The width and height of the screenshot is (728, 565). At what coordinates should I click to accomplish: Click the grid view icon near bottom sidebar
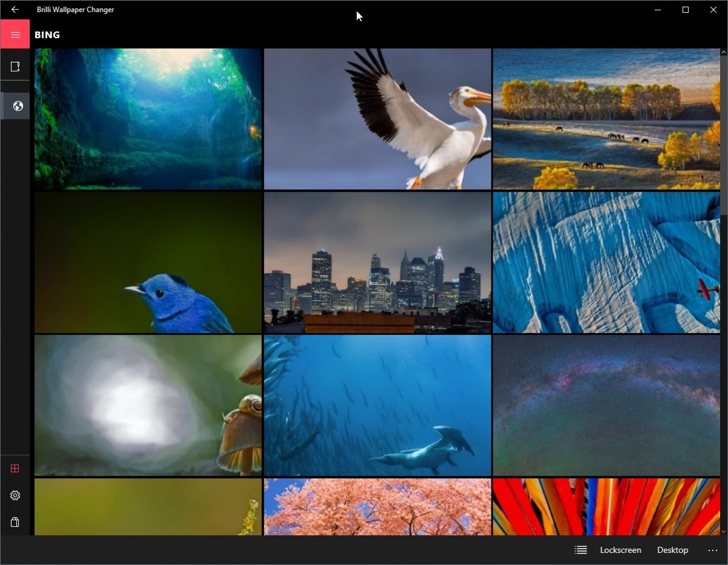tap(15, 468)
